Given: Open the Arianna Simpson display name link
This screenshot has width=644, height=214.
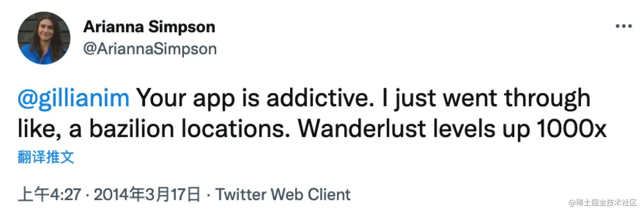Looking at the screenshot, I should tap(149, 27).
